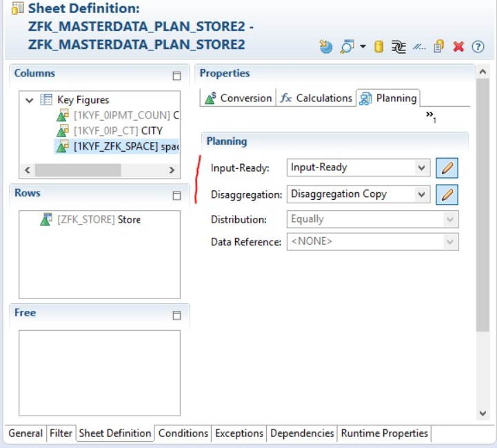Open the Calculations tab

(x=316, y=98)
